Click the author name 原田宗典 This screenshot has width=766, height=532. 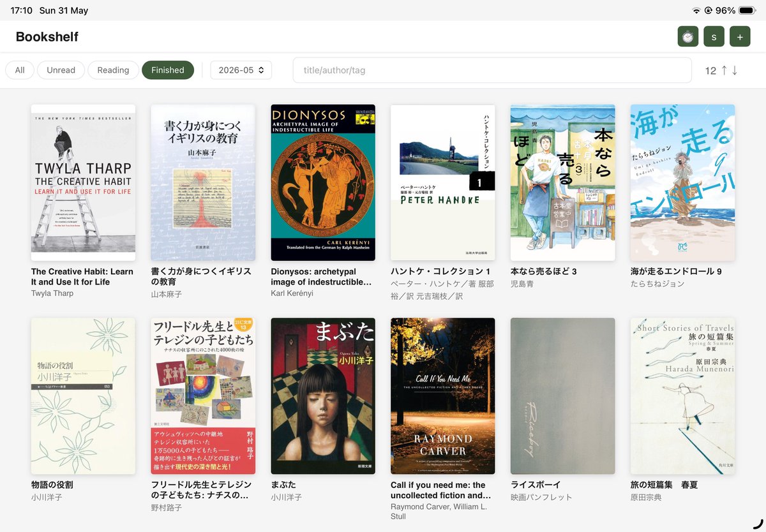646,498
